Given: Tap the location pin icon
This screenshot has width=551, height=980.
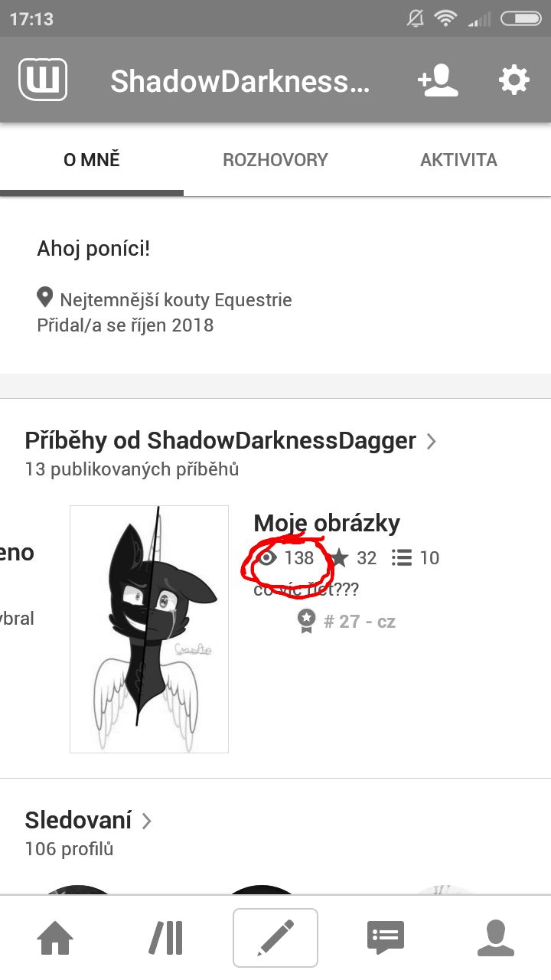Looking at the screenshot, I should [x=44, y=298].
